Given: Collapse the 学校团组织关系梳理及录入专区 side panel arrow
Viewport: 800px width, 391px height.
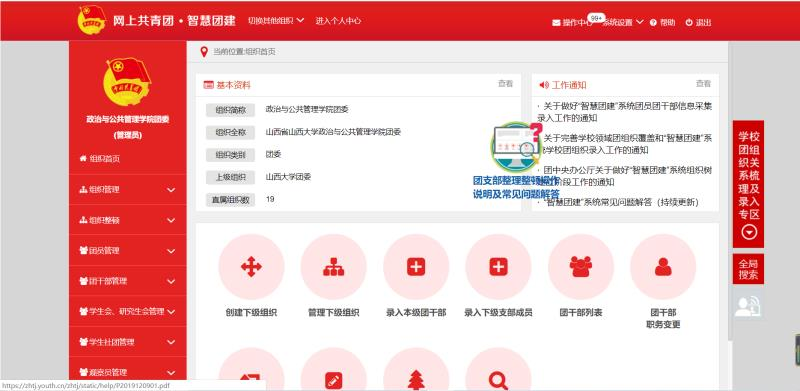Looking at the screenshot, I should [x=749, y=233].
